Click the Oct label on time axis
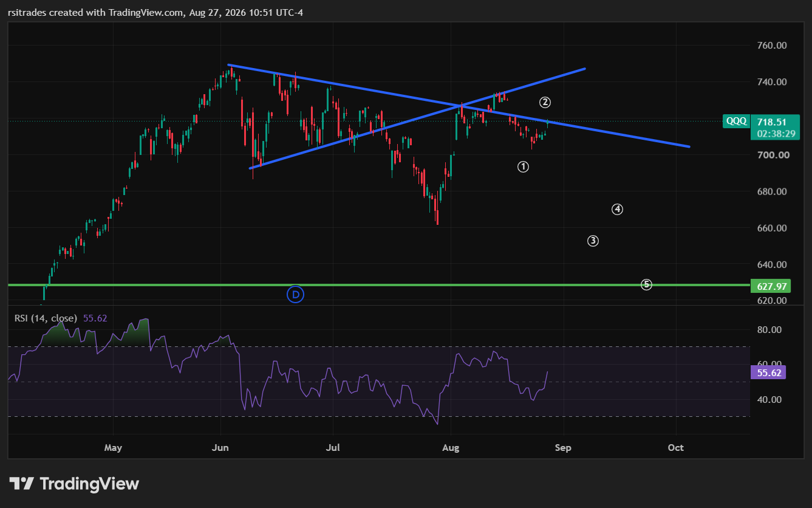This screenshot has width=812, height=508. pos(675,448)
